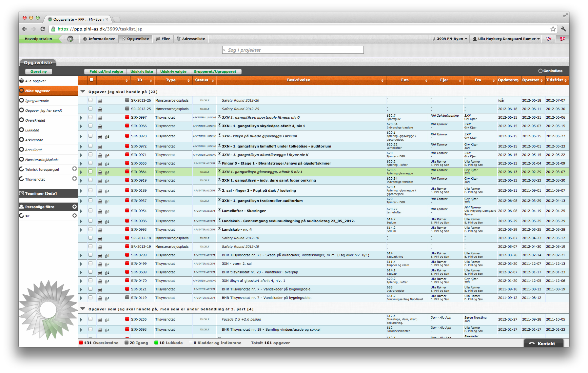Click the Opret ny button

tap(39, 71)
